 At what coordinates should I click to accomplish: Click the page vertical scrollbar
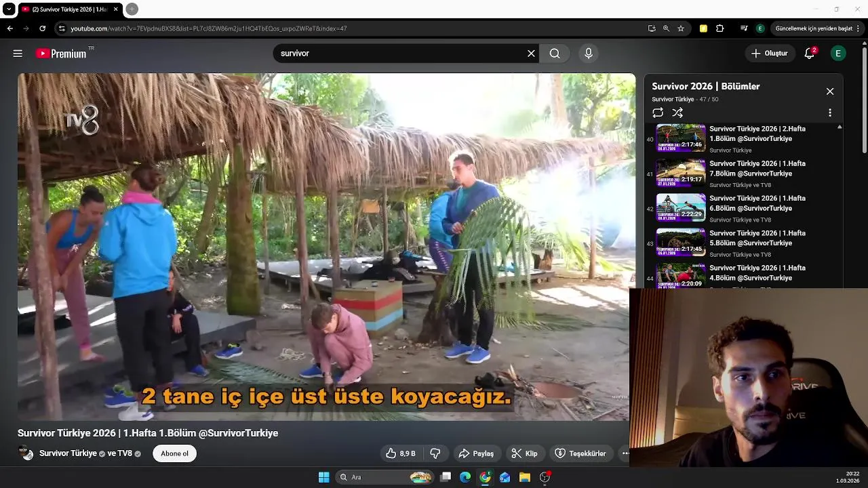864,99
